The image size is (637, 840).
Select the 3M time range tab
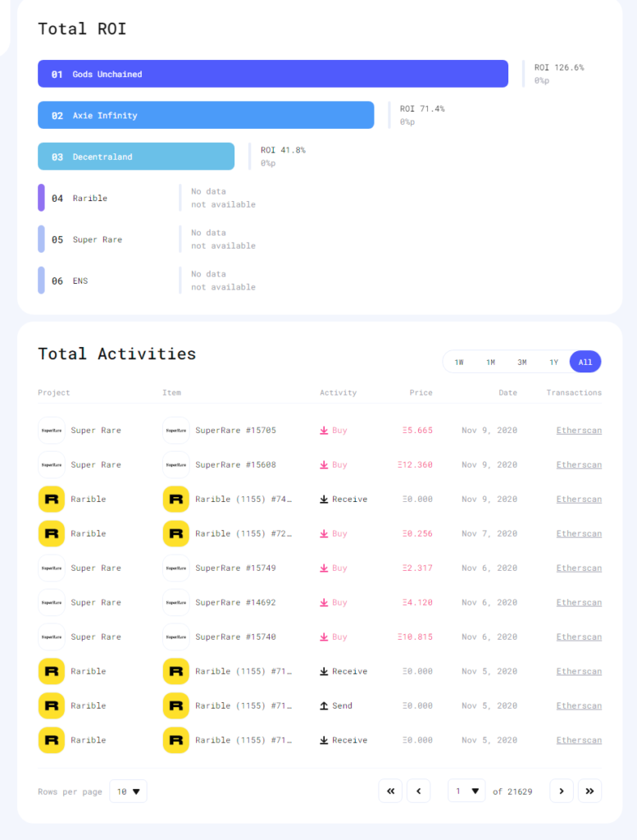coord(522,362)
